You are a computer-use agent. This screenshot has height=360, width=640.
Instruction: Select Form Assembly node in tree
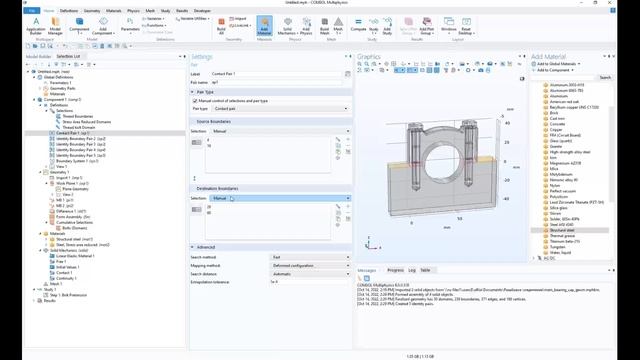73,217
